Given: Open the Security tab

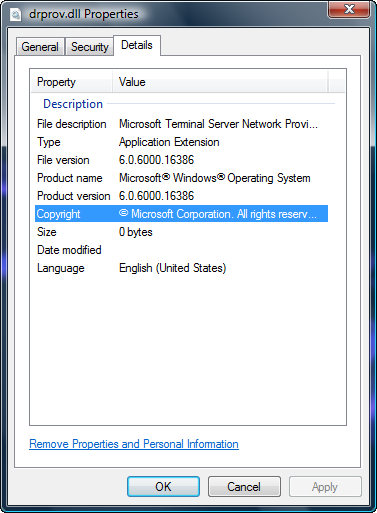Looking at the screenshot, I should (x=89, y=47).
